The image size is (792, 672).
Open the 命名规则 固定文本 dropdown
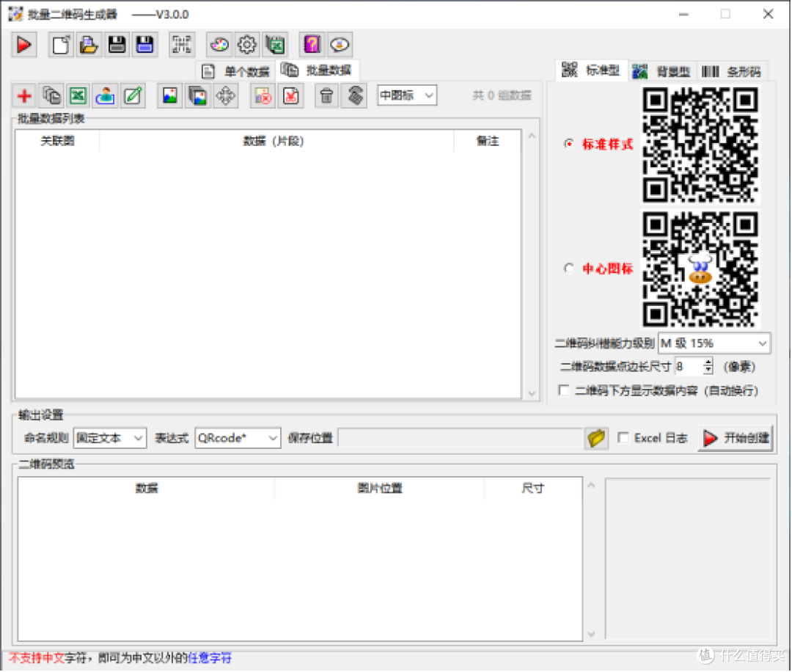110,438
